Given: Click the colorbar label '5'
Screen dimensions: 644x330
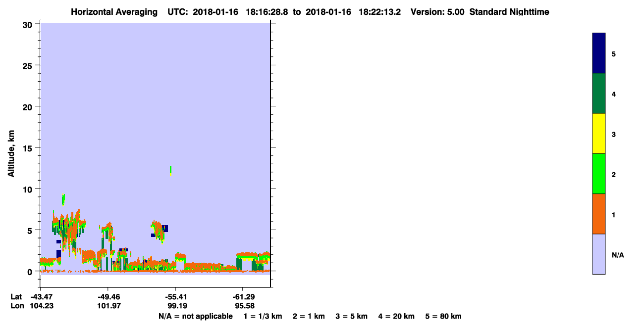Looking at the screenshot, I should pyautogui.click(x=614, y=54).
